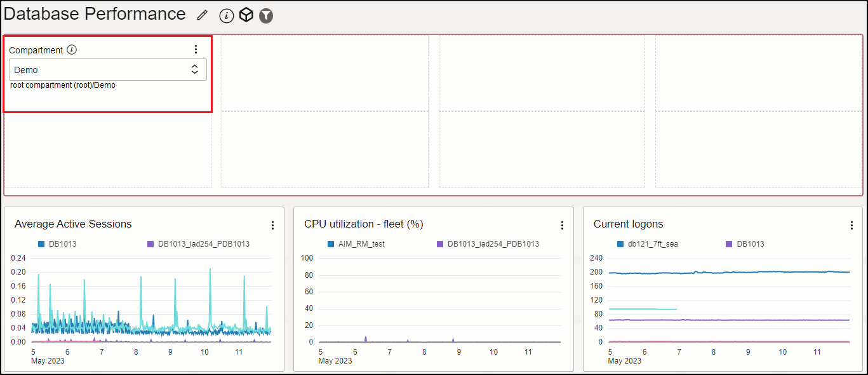Click the pencil icon to edit dashboard title
Screen dimensions: 868x375
click(x=202, y=14)
